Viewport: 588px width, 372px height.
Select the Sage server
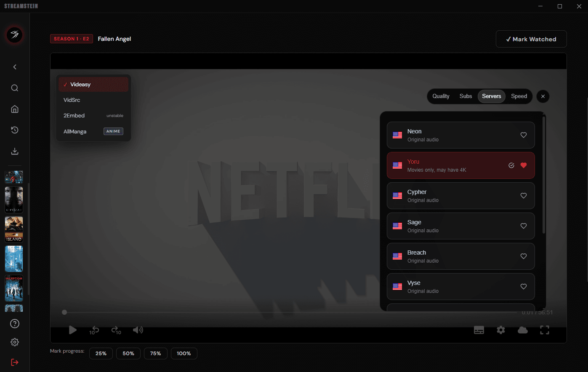tap(461, 226)
